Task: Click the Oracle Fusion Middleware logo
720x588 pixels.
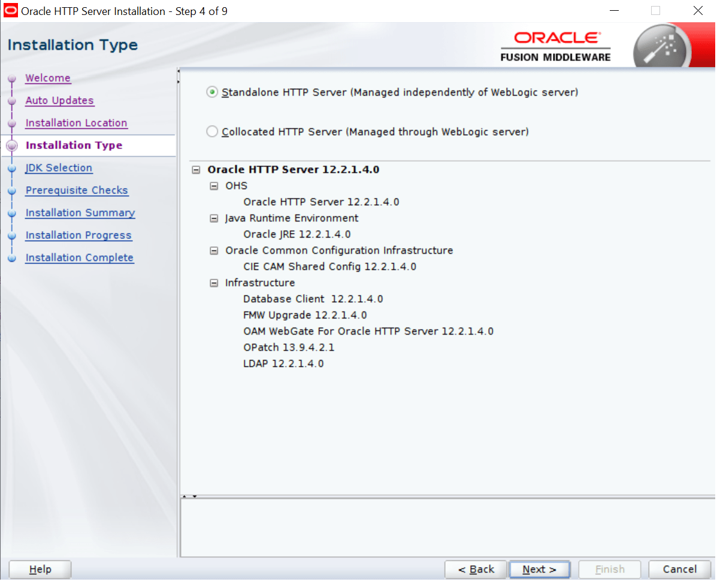Action: coord(555,45)
